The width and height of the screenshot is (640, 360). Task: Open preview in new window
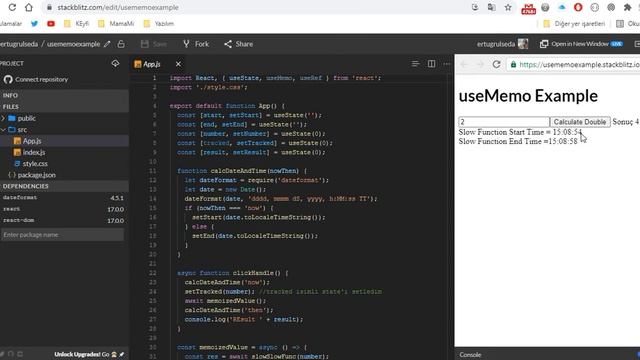(x=581, y=44)
